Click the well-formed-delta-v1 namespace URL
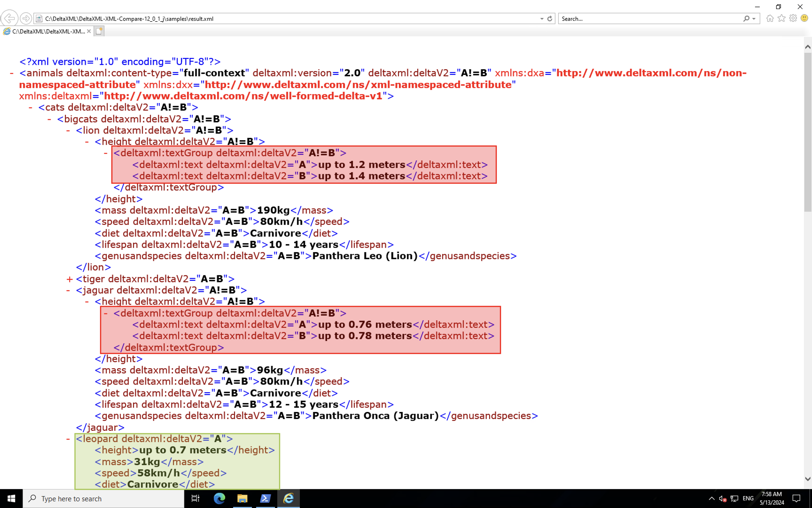812x508 pixels. click(243, 96)
